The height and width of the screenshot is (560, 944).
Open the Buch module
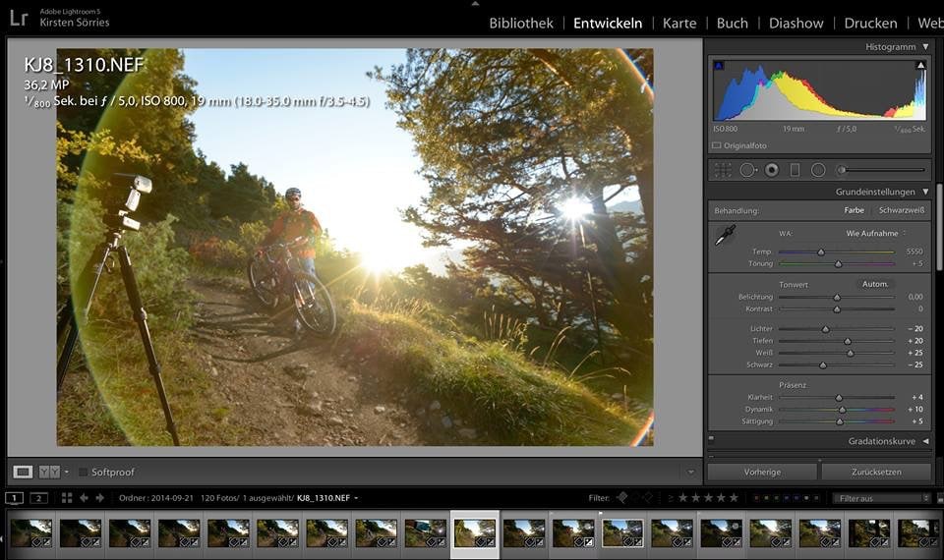point(732,23)
